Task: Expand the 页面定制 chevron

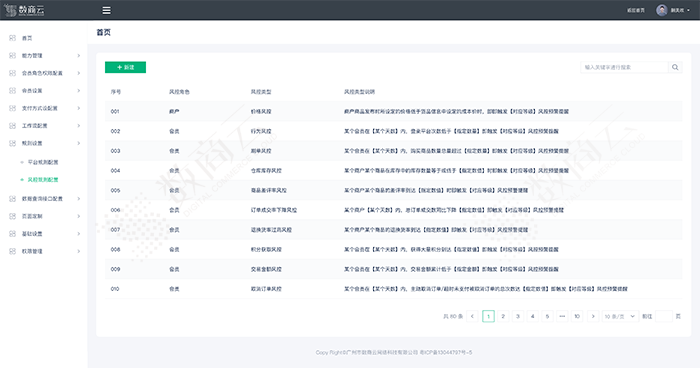Action: [79, 216]
